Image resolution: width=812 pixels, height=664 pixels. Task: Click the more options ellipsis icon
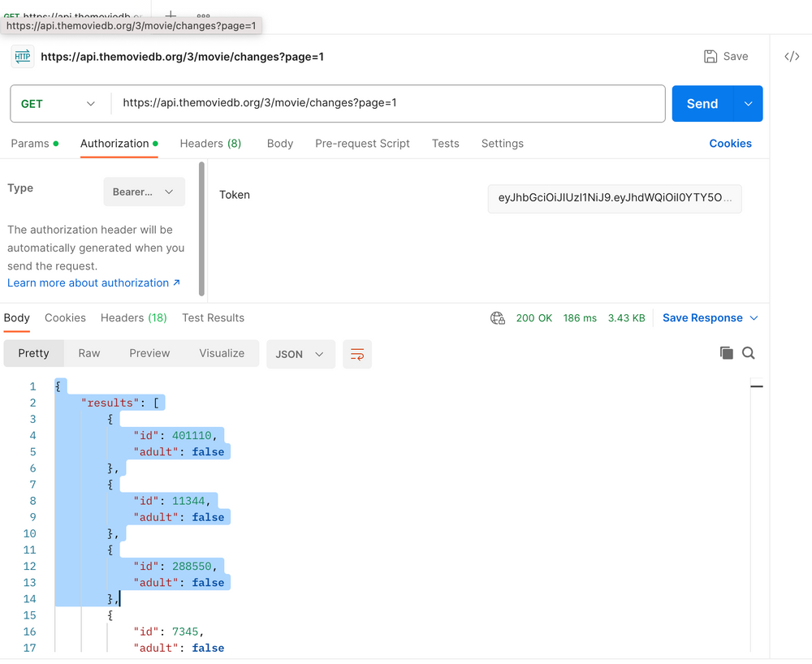coord(202,15)
